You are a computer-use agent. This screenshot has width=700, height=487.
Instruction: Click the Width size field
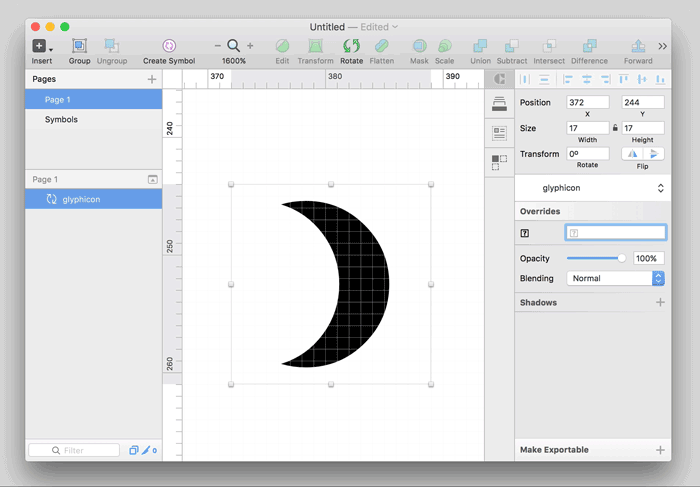coord(588,128)
